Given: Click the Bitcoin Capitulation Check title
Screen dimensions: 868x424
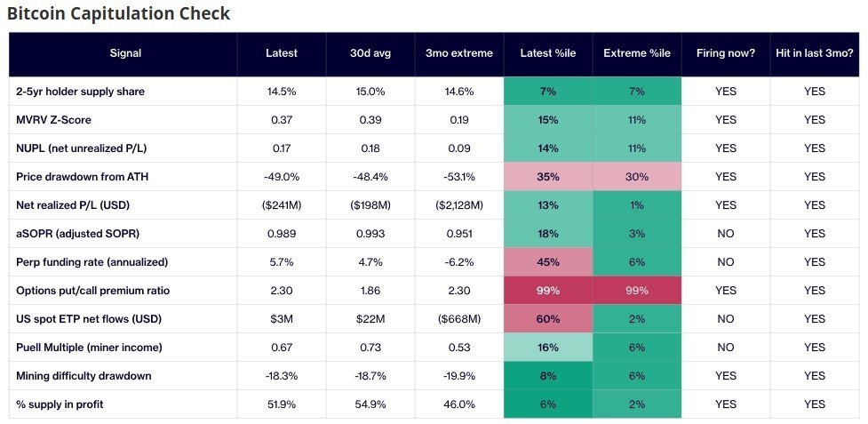Looking at the screenshot, I should (118, 13).
